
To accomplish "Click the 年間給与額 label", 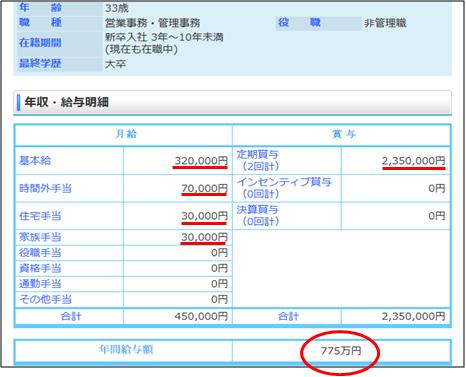I will [126, 349].
